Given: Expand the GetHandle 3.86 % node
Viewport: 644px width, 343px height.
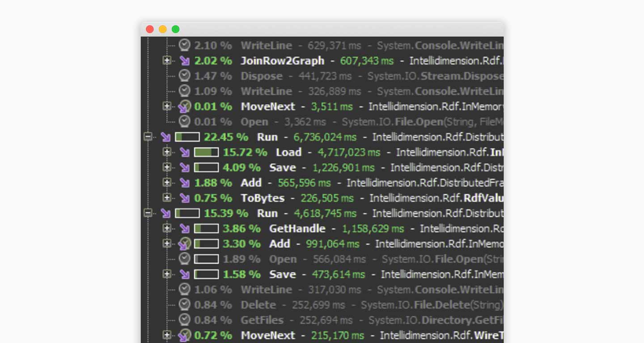Looking at the screenshot, I should point(167,228).
